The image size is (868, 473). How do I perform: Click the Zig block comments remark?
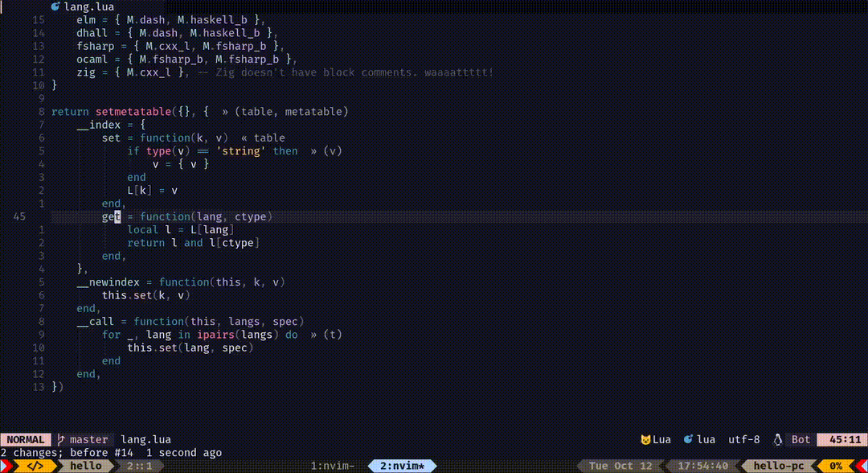pyautogui.click(x=346, y=72)
